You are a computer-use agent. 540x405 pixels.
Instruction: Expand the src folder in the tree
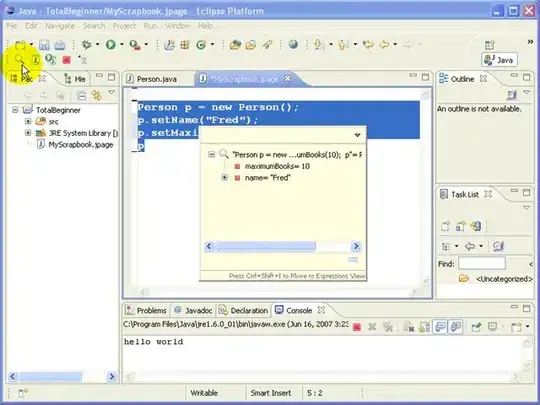pyautogui.click(x=28, y=121)
